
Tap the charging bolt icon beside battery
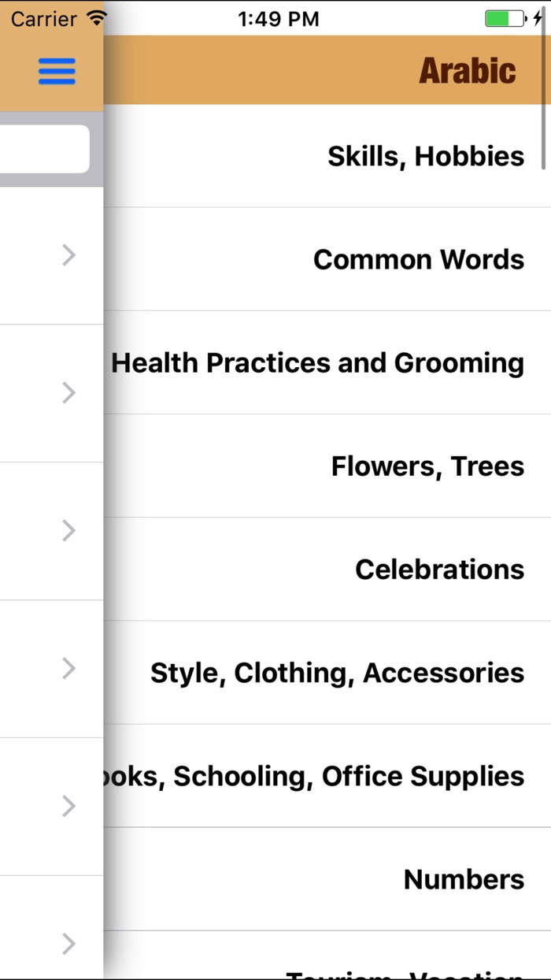538,18
